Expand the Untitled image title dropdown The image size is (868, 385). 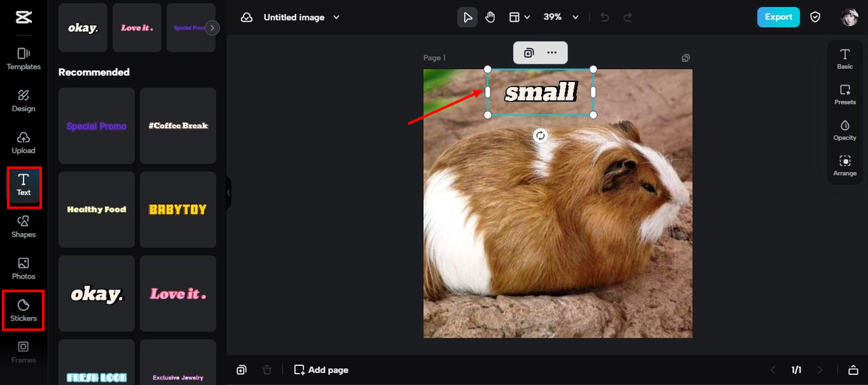(x=336, y=17)
